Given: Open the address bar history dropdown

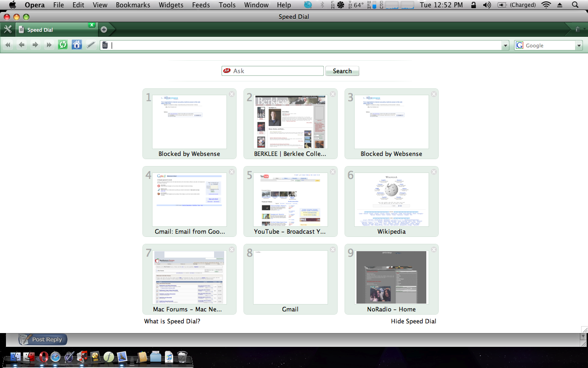Looking at the screenshot, I should (506, 45).
